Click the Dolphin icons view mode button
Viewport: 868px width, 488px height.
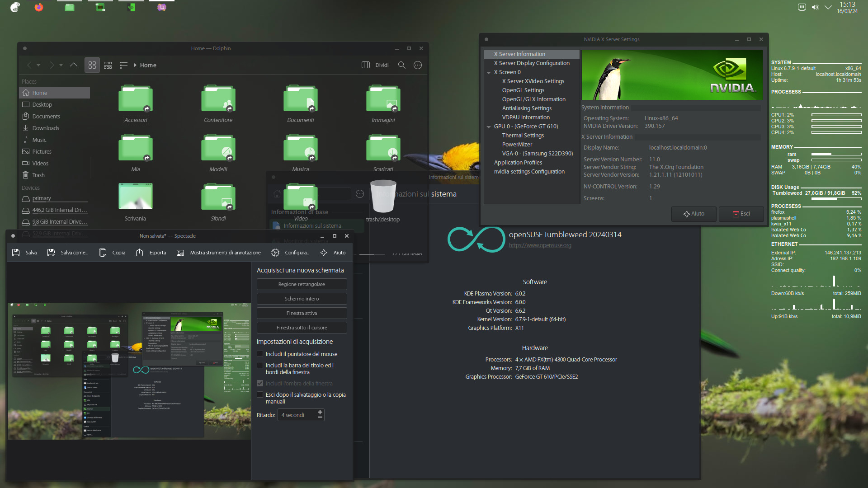point(92,65)
